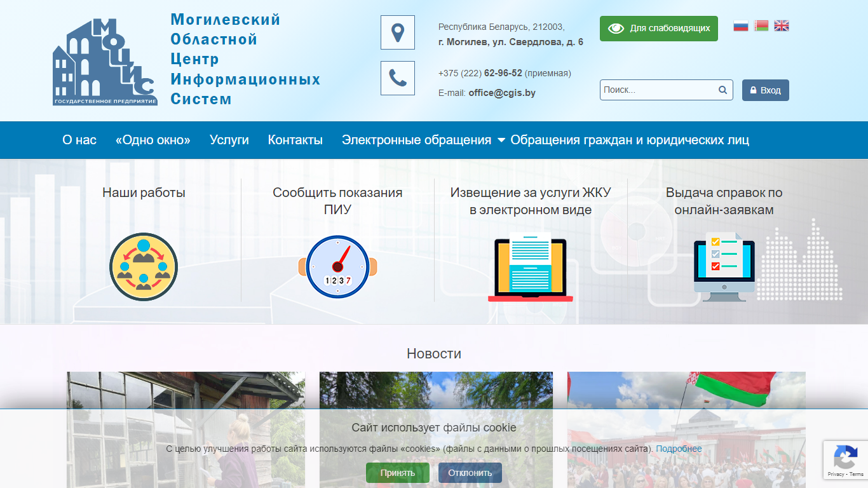Open the Подробнее cookie details link
868x488 pixels.
[x=679, y=449]
